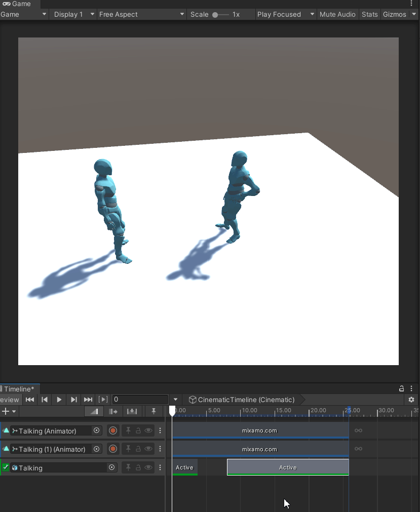Step to the next frame
This screenshot has width=420, height=512.
tap(74, 400)
